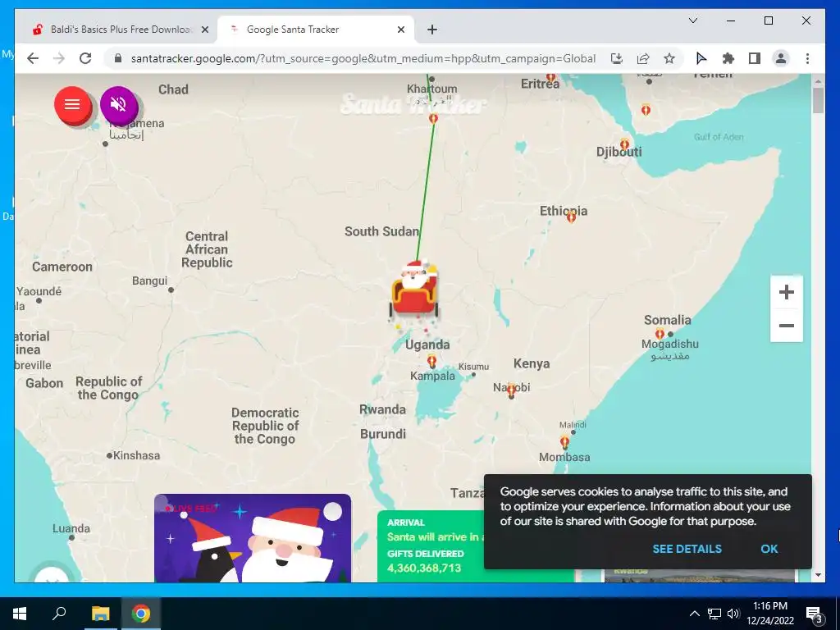Bookmark this page with star icon

tap(669, 58)
